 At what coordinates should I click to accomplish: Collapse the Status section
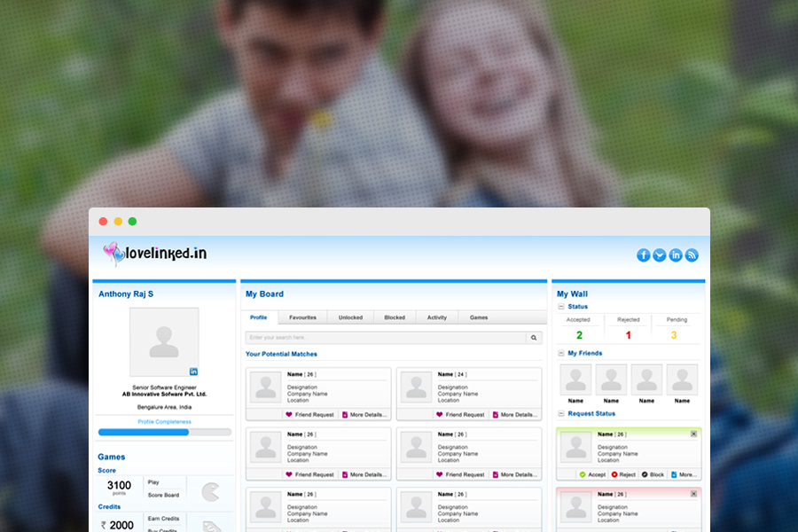tap(561, 307)
